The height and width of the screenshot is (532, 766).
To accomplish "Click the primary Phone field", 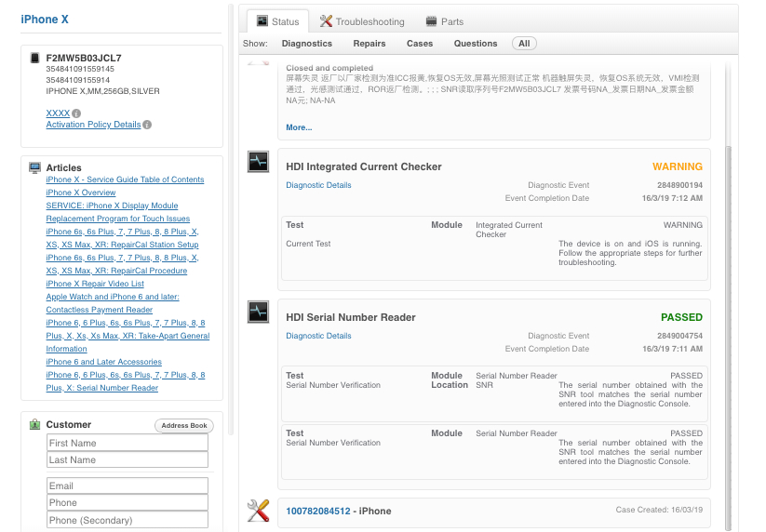I will point(128,503).
